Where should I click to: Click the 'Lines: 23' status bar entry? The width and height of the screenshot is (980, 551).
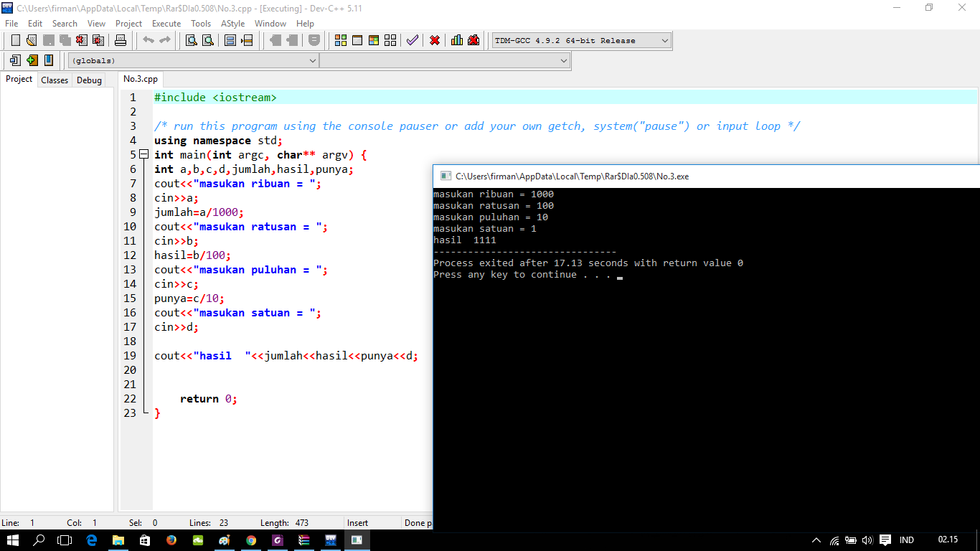coord(209,523)
